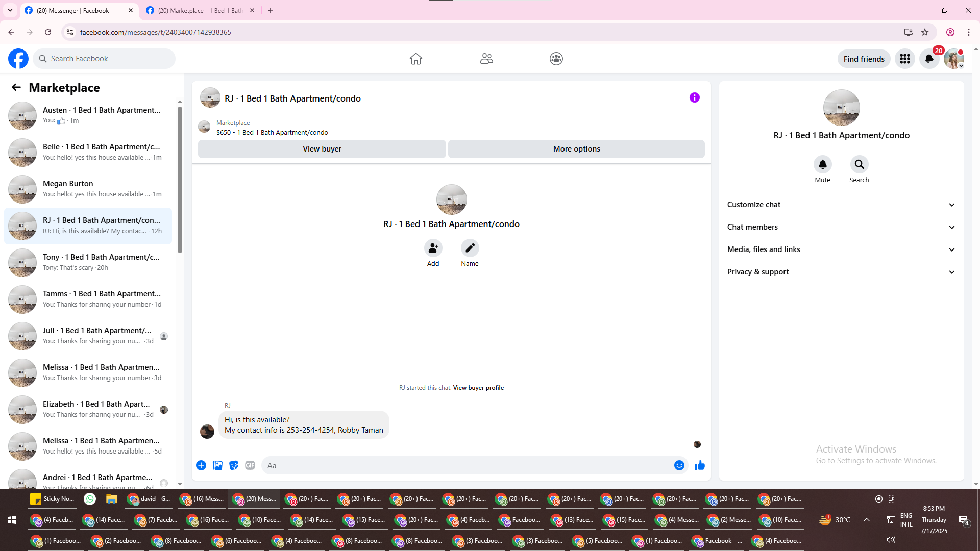Choose a sticker in the composer
Screen dimensions: 980x551
pyautogui.click(x=234, y=465)
